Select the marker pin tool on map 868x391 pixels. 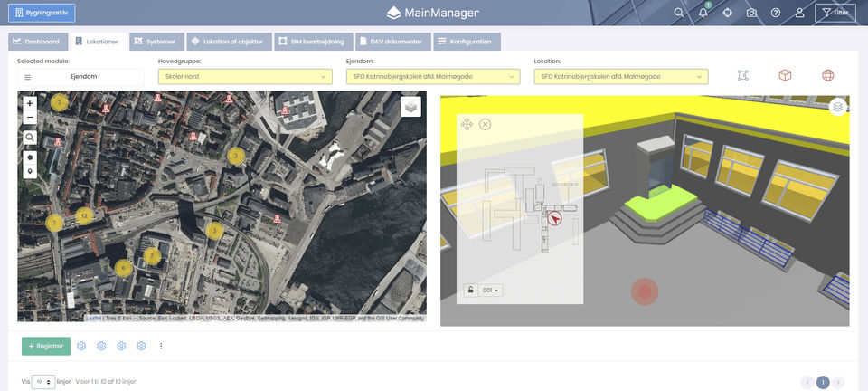30,171
